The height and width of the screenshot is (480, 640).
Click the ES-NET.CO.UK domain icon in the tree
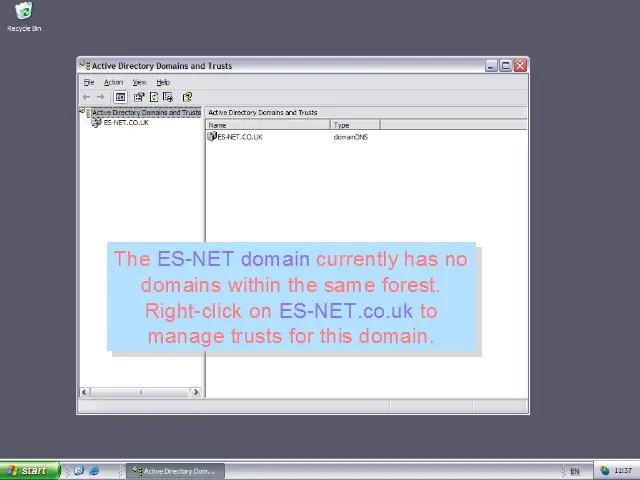click(x=96, y=122)
